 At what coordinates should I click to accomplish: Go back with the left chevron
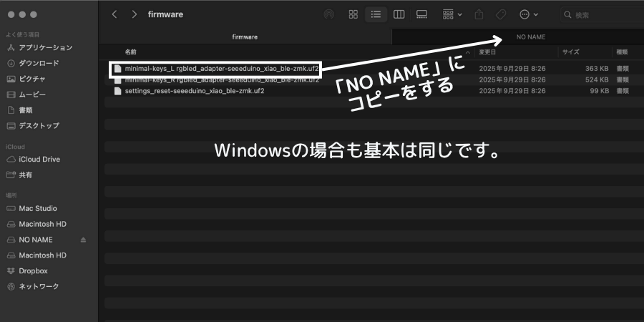[x=114, y=14]
